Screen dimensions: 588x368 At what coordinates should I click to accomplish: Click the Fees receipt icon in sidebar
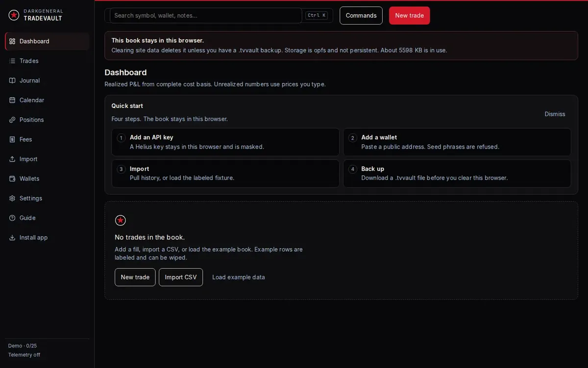tap(12, 139)
